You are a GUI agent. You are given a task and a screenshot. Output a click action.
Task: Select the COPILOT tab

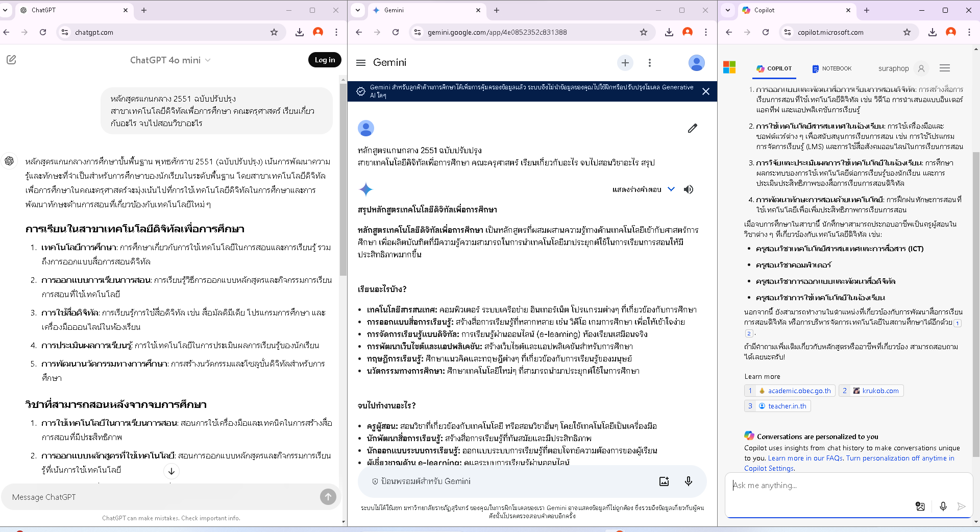coord(774,68)
